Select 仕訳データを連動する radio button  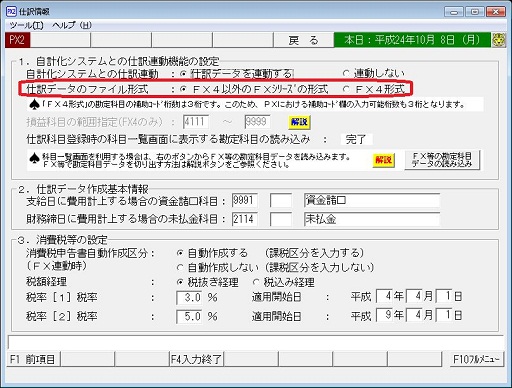183,74
